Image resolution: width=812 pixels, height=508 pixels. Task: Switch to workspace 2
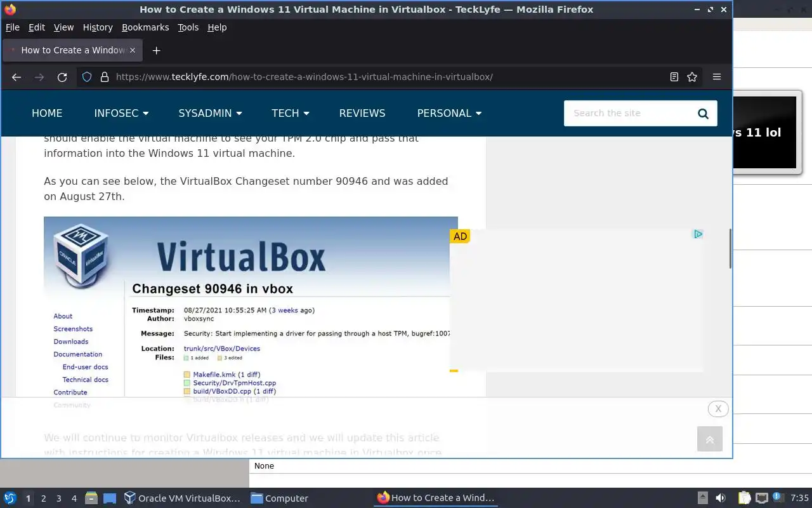pos(43,498)
